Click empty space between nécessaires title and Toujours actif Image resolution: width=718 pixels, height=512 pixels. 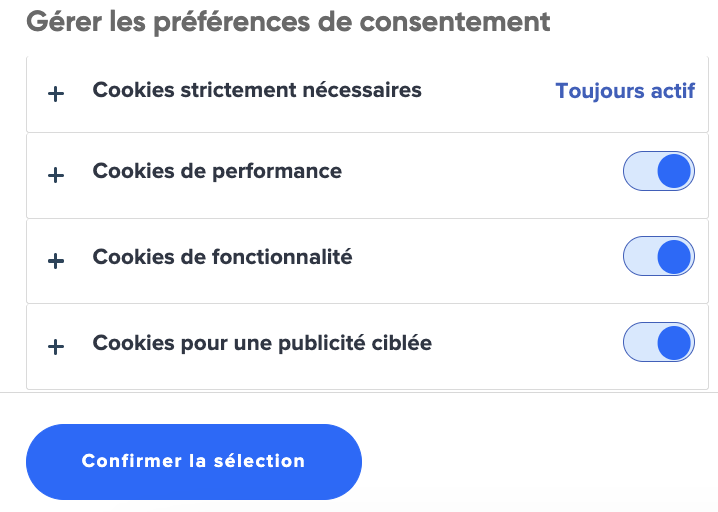point(488,91)
